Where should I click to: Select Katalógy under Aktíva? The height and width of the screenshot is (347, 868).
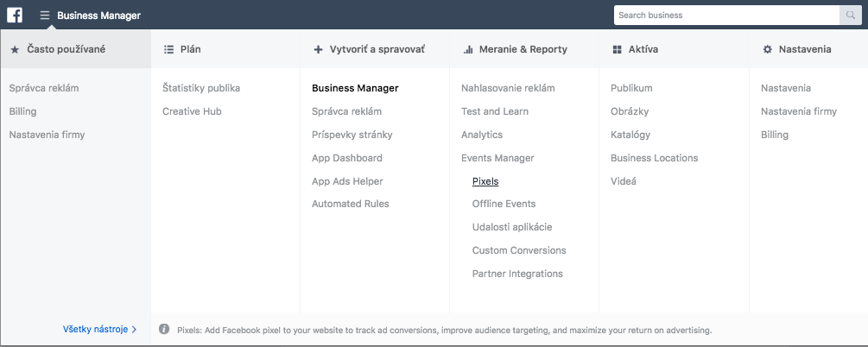pyautogui.click(x=630, y=135)
